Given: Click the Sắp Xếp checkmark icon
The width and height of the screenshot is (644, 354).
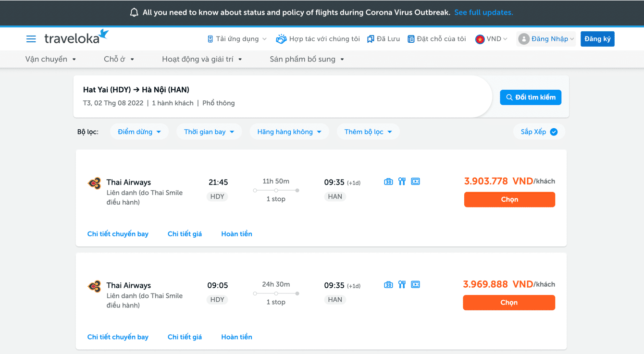Looking at the screenshot, I should [x=554, y=132].
